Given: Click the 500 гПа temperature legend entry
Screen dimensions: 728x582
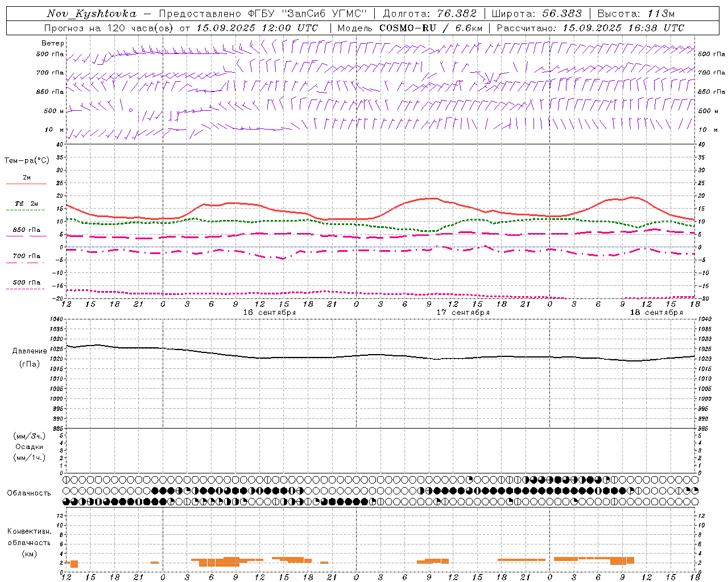Looking at the screenshot, I should click(x=27, y=282).
